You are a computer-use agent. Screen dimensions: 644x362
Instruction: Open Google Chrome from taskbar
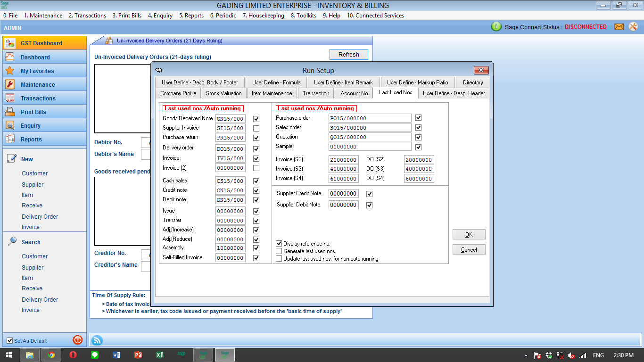(51, 355)
